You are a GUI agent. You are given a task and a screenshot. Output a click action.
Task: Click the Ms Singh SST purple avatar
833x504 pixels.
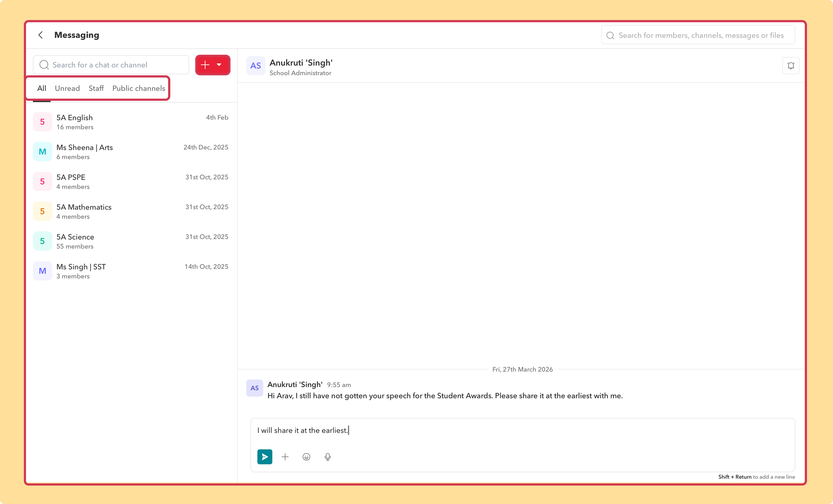(x=42, y=271)
